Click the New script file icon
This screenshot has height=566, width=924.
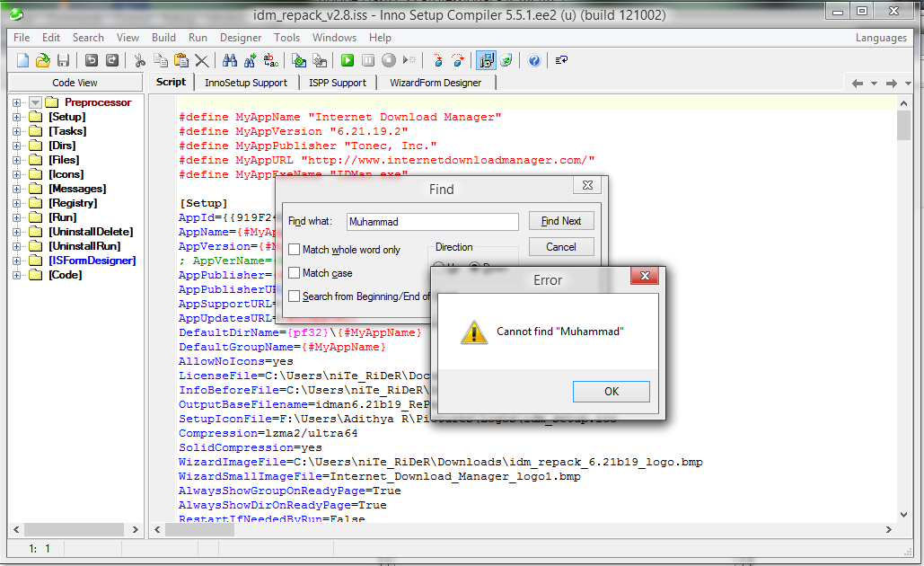click(22, 60)
